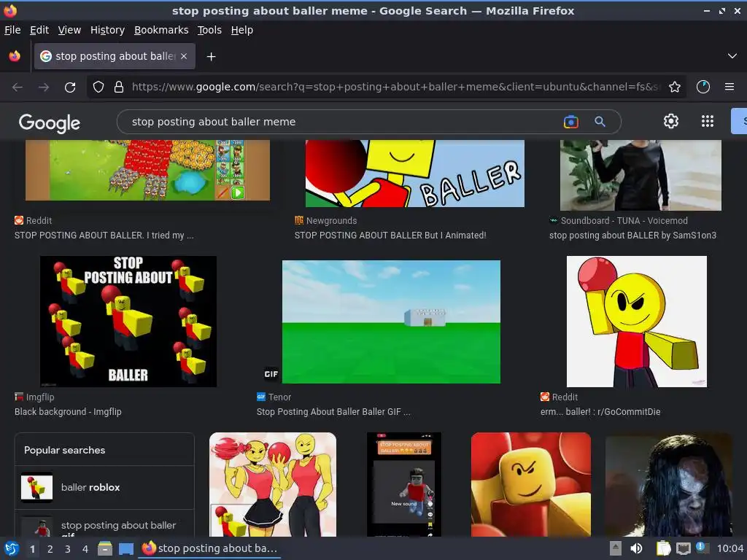Open the Soundboard TUNA image thumbnail
Screen dimensions: 747x560
640,175
